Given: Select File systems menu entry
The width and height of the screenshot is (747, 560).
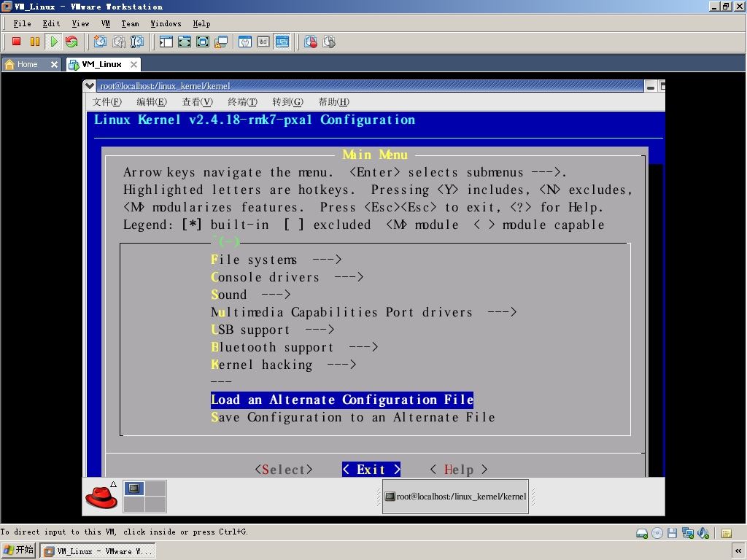Looking at the screenshot, I should tap(276, 260).
